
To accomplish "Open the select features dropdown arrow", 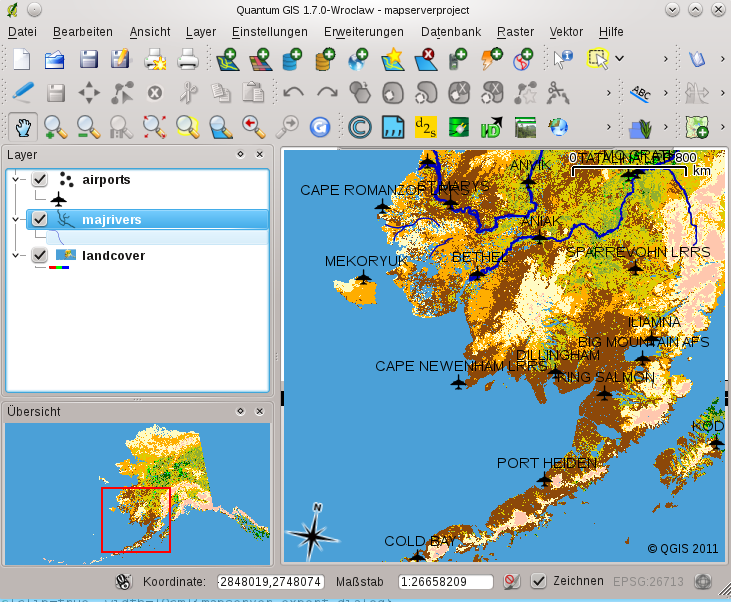I will click(x=620, y=59).
